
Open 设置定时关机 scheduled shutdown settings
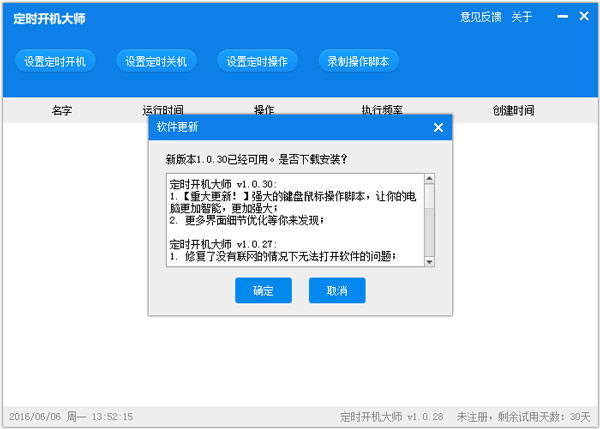pos(156,61)
